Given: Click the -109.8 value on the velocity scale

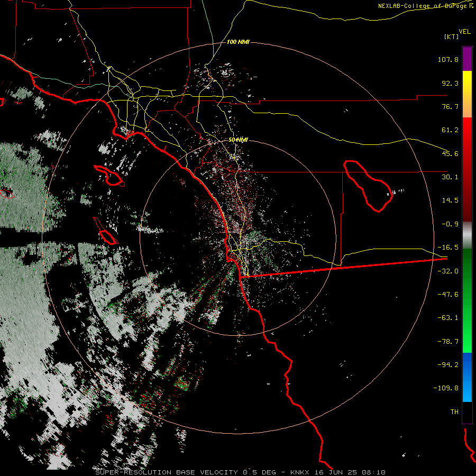Looking at the screenshot, I should (x=446, y=388).
